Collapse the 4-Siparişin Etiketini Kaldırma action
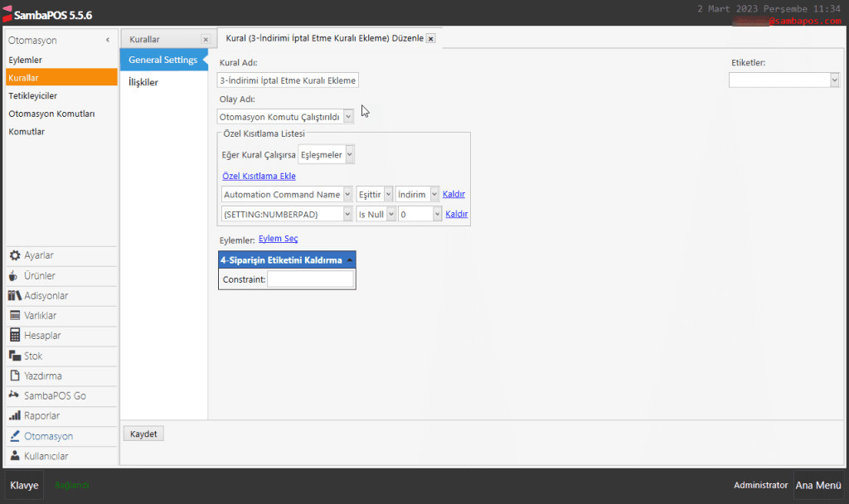 (x=350, y=260)
